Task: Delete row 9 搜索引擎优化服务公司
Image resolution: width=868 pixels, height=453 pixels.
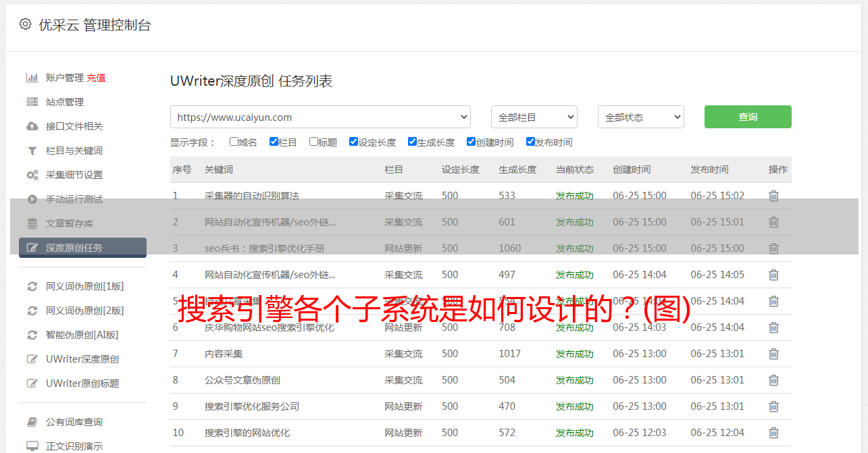Action: (x=774, y=406)
